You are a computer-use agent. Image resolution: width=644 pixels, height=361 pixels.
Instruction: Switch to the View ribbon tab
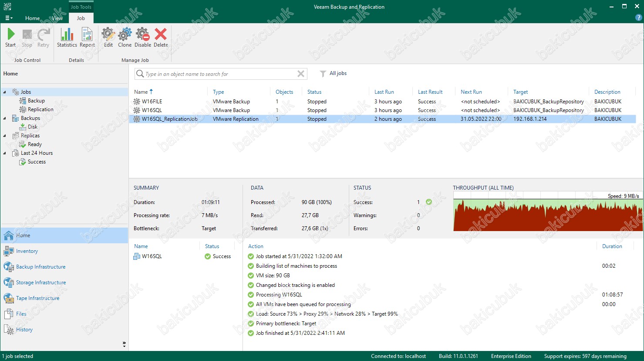click(57, 18)
